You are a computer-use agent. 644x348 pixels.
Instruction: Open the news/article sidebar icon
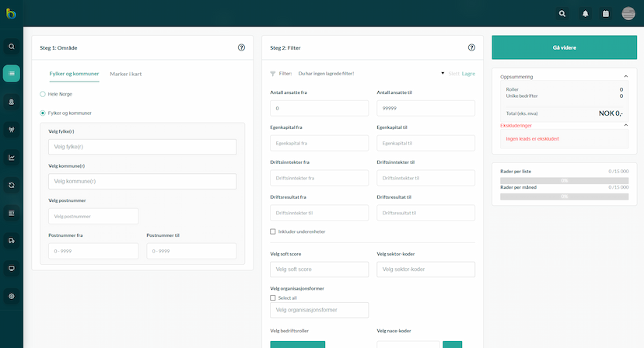(x=12, y=213)
